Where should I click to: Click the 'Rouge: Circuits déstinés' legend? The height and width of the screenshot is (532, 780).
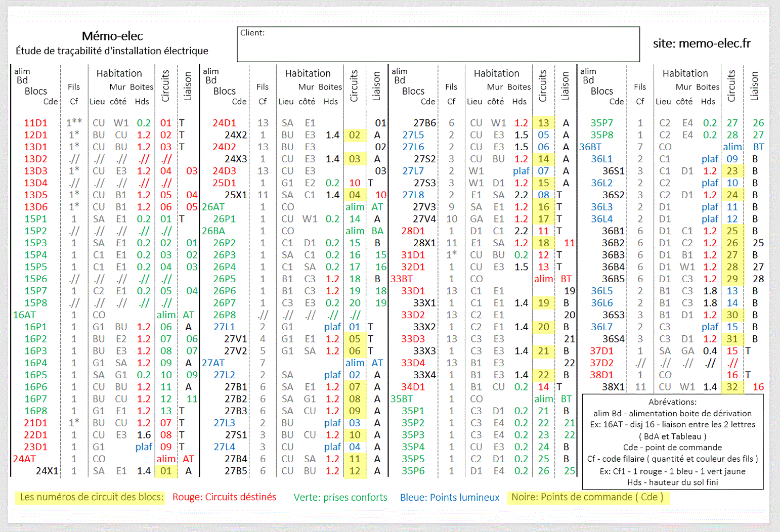click(x=225, y=497)
